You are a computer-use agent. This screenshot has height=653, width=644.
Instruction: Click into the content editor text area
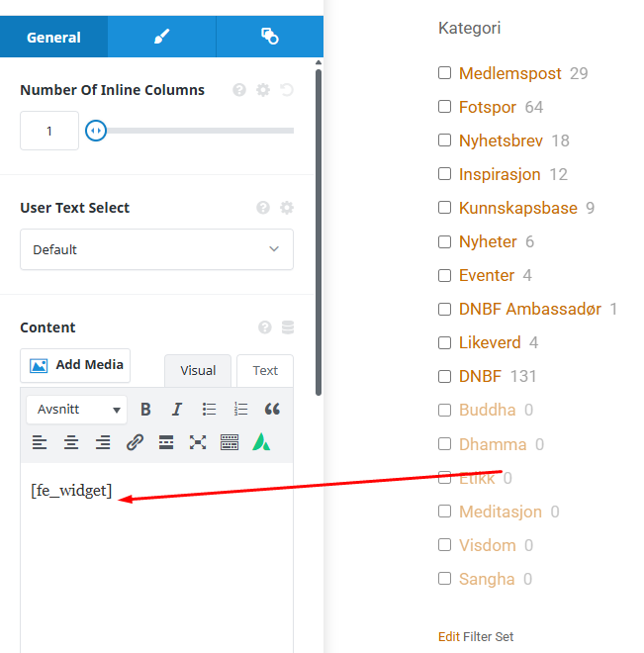click(156, 558)
